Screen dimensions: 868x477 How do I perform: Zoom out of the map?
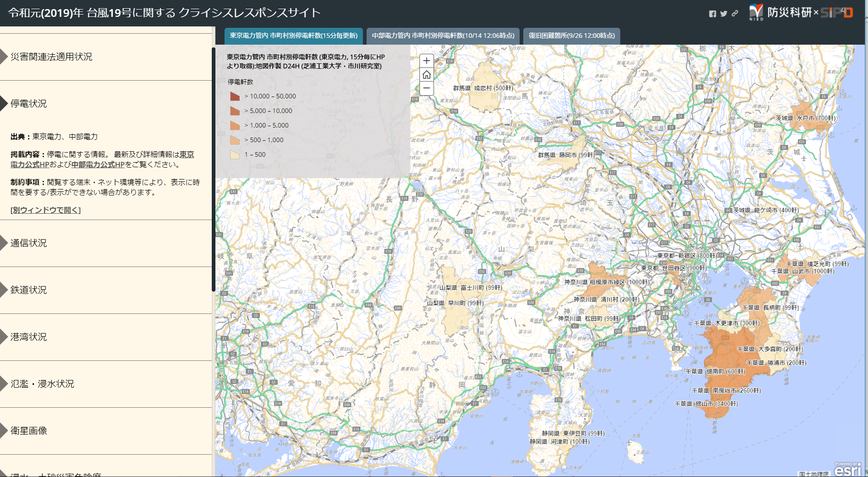(x=426, y=88)
